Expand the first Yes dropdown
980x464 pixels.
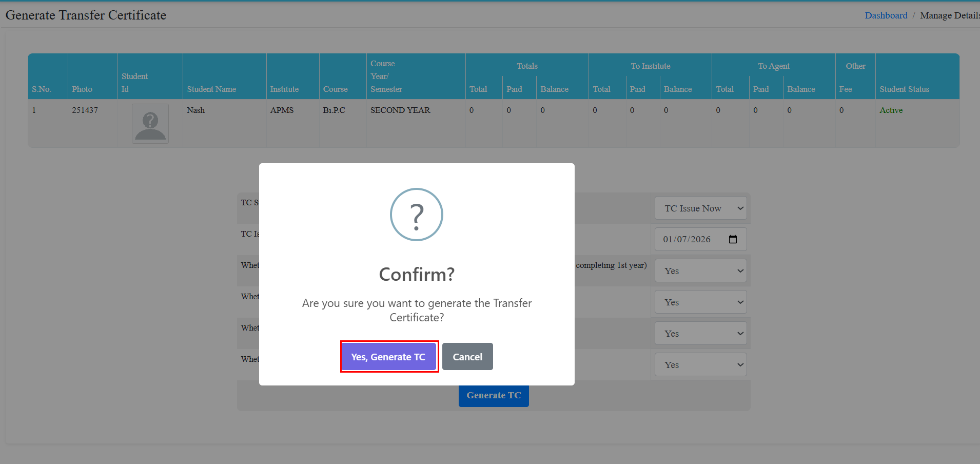click(x=700, y=271)
